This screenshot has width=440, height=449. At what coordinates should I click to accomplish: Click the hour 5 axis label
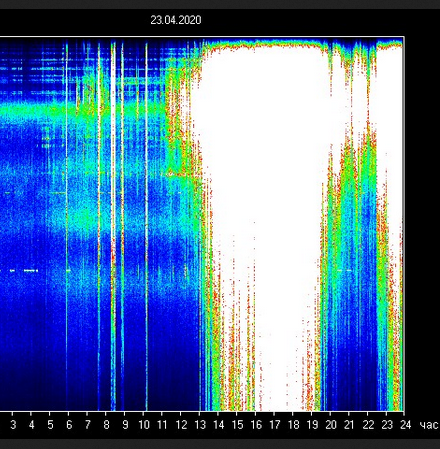click(x=50, y=425)
